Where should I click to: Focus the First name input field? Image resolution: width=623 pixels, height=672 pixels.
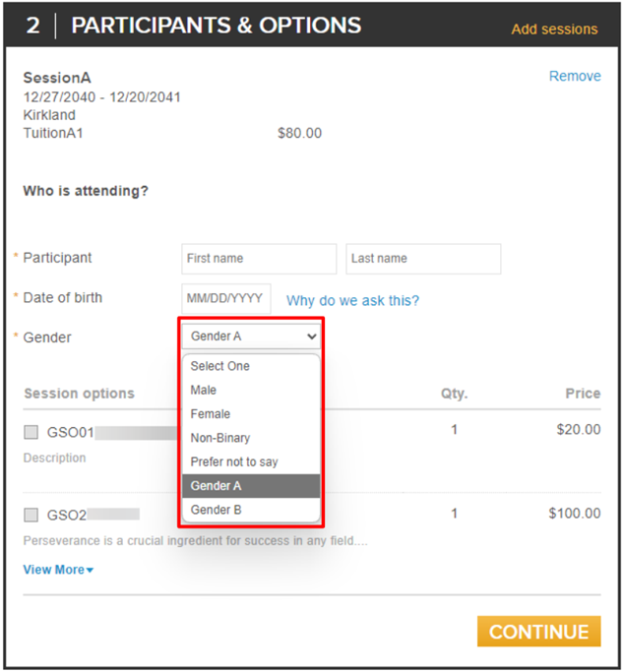click(259, 259)
